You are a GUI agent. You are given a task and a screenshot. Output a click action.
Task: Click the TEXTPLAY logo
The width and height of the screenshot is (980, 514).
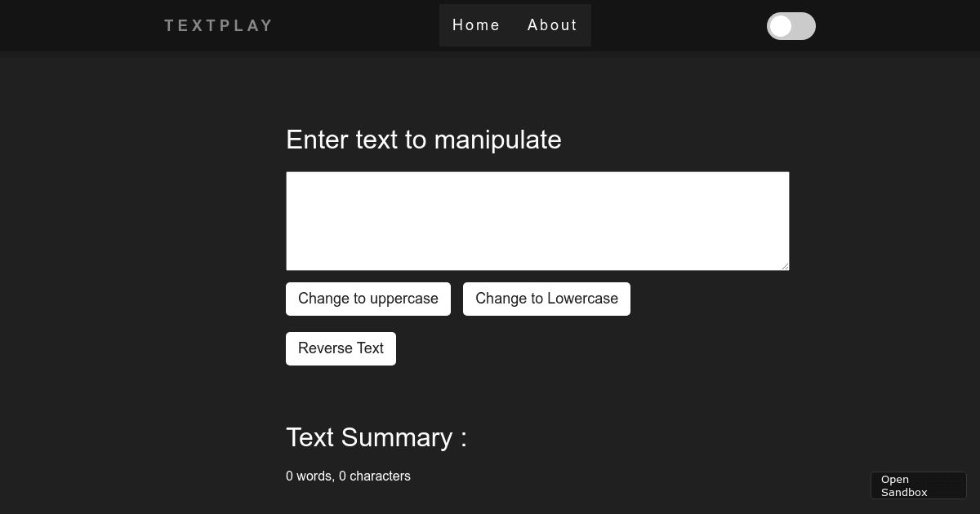click(x=218, y=25)
